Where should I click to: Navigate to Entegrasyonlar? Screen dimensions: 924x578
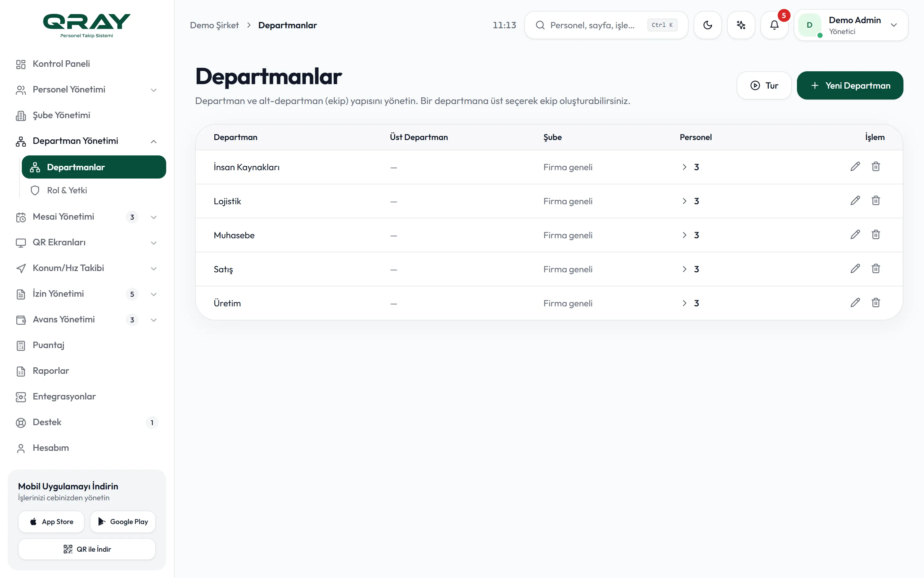[87, 397]
